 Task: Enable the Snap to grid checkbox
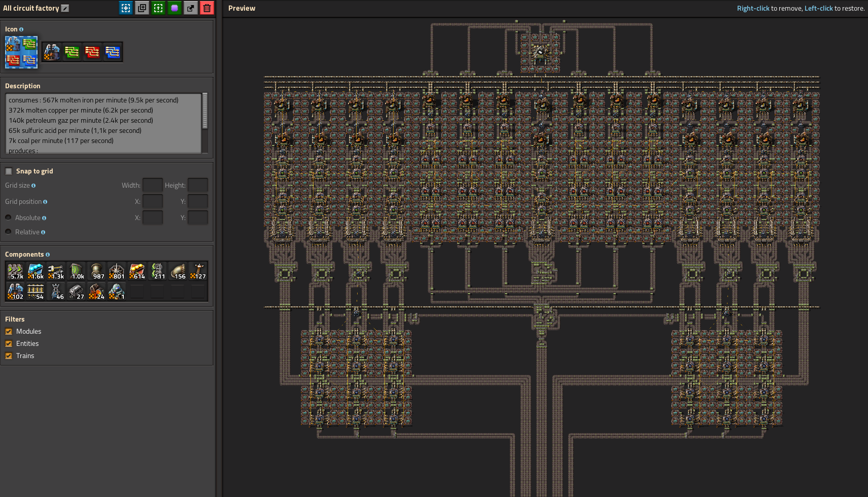point(9,171)
